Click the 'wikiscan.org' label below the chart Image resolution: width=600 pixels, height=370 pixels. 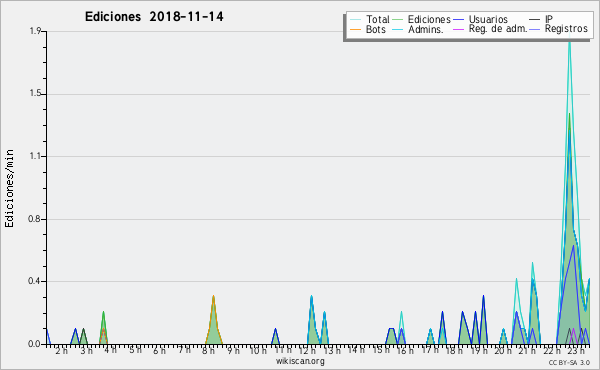[300, 361]
